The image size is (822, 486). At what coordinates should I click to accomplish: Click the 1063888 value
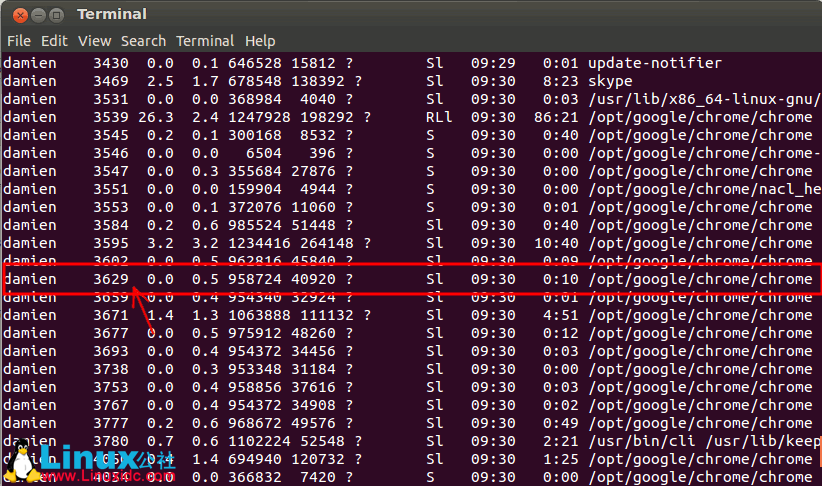point(259,315)
